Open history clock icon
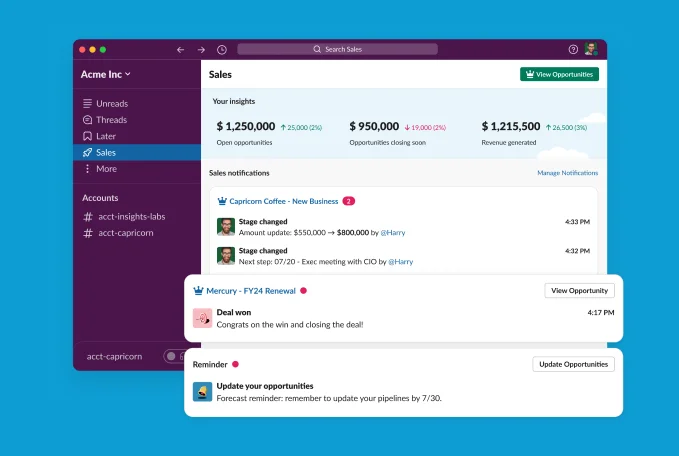The width and height of the screenshot is (679, 456). pos(222,50)
